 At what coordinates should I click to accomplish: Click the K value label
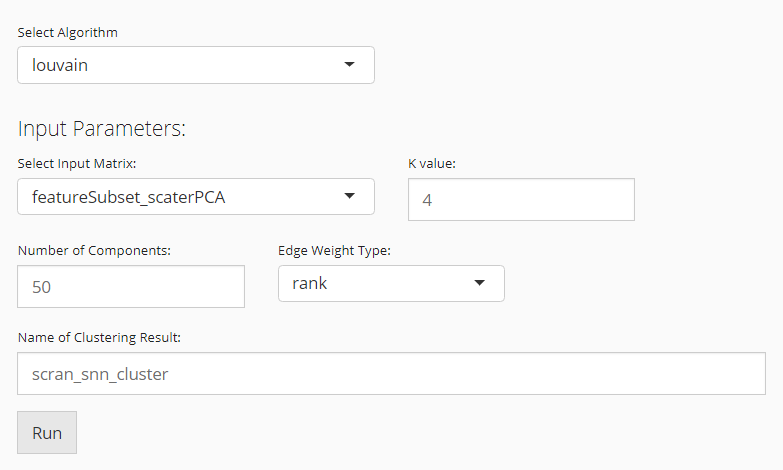point(432,164)
